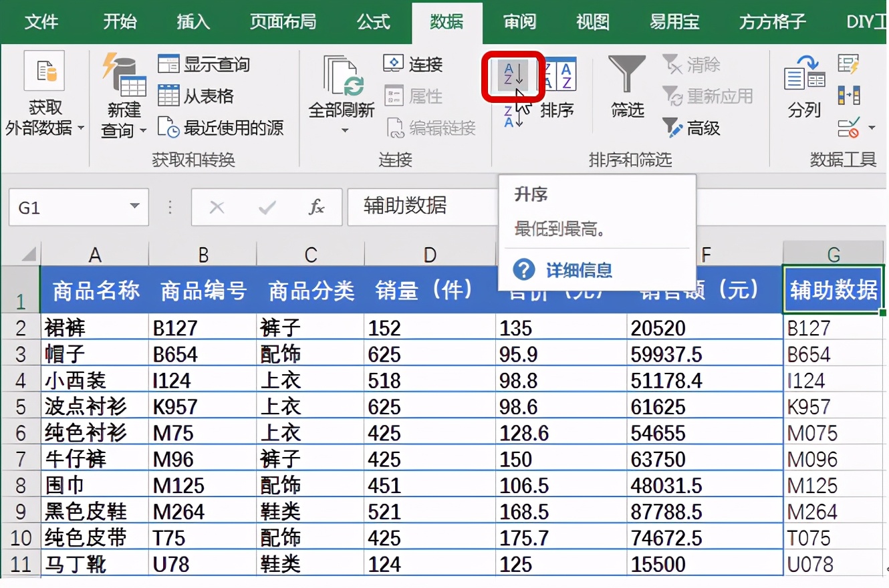Switch to the 开始 ribbon tab
Screen dimensions: 889x588
[x=119, y=21]
